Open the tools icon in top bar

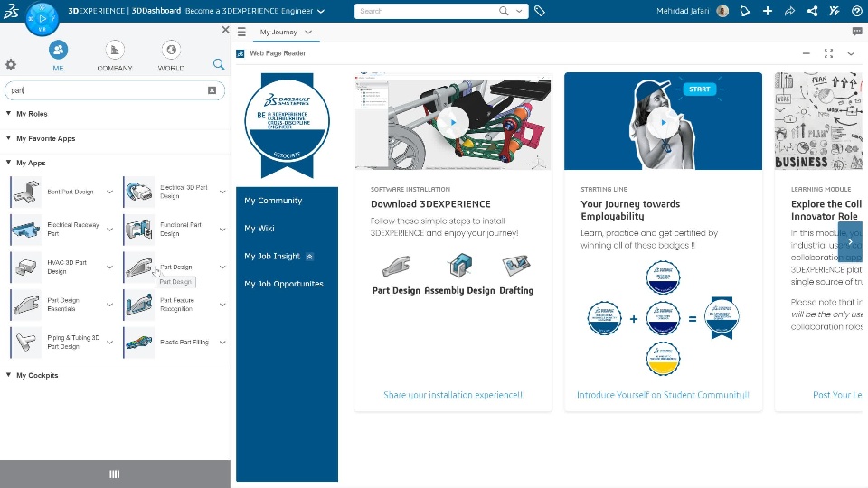pos(835,11)
